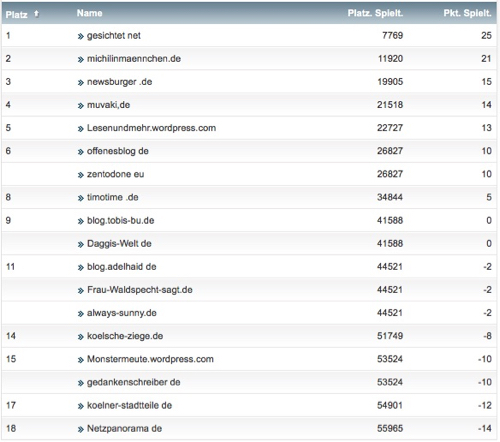
Task: Select points value 13 for Lesenundmehr
Action: 487,128
